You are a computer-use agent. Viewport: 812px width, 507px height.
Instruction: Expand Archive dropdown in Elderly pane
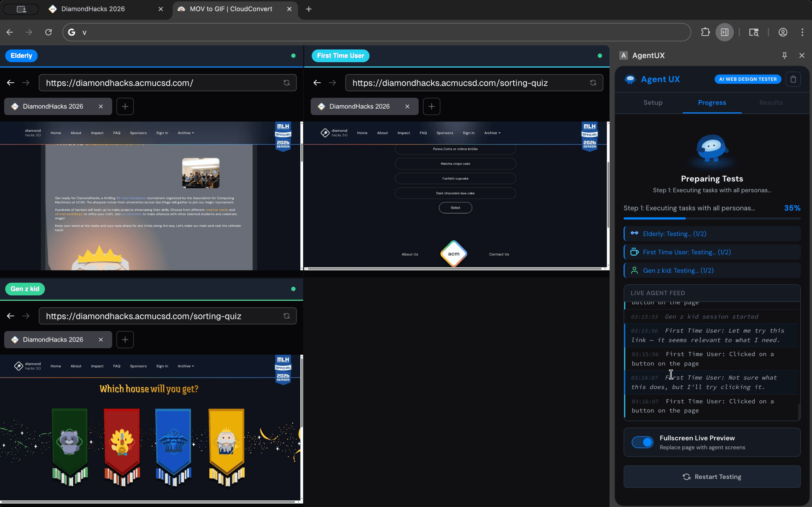click(x=186, y=133)
